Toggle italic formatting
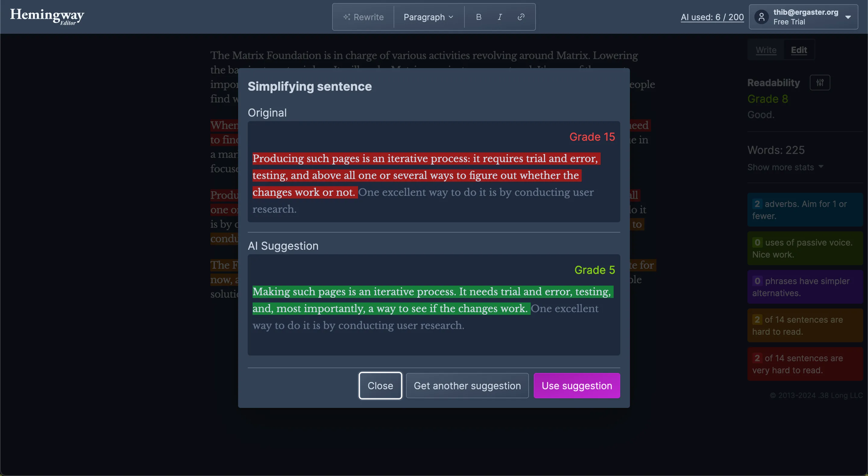The height and width of the screenshot is (476, 868). (x=500, y=17)
